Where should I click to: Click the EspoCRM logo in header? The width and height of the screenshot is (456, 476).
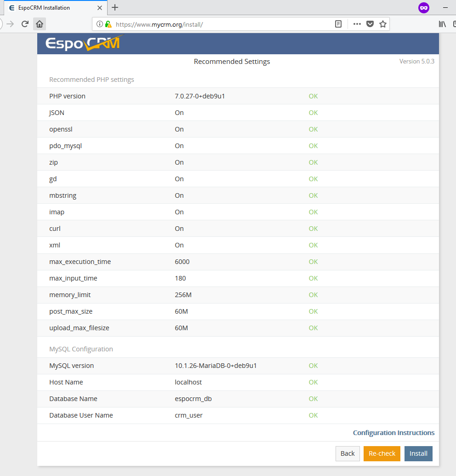(84, 43)
